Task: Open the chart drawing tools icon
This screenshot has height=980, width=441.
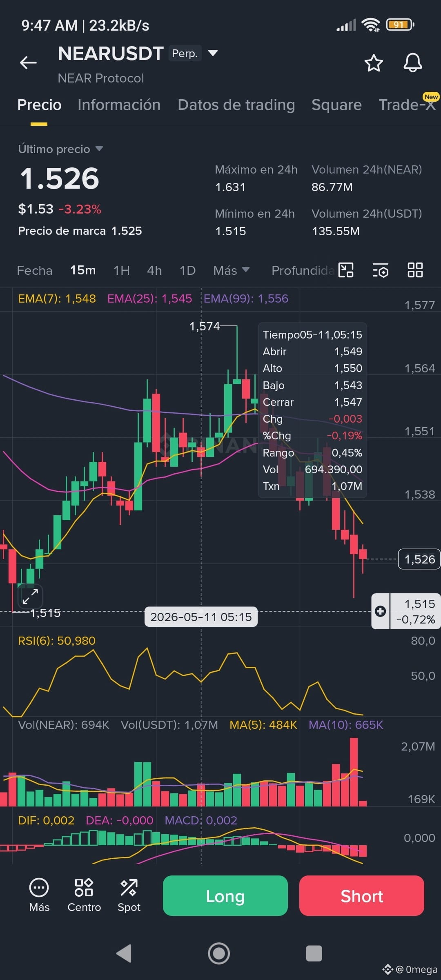Action: point(346,270)
